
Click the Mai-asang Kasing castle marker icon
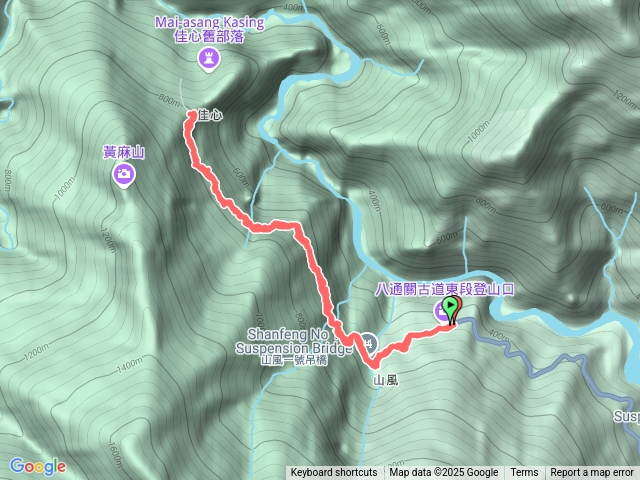coord(209,59)
